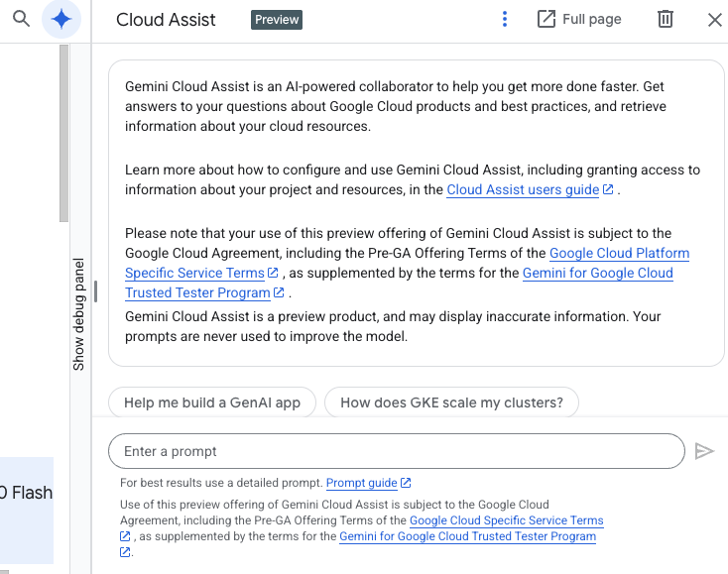728x574 pixels.
Task: Click external-link icon after Prompt guide
Action: coord(406,483)
